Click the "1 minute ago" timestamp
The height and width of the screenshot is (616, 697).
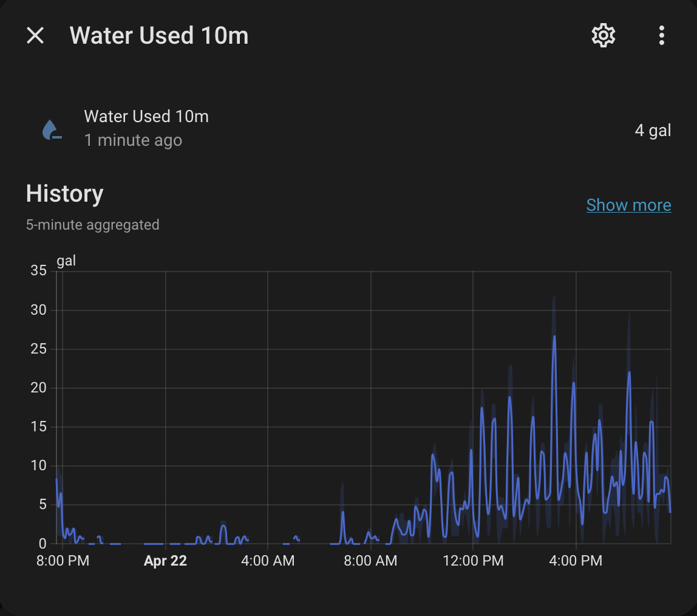pyautogui.click(x=133, y=140)
